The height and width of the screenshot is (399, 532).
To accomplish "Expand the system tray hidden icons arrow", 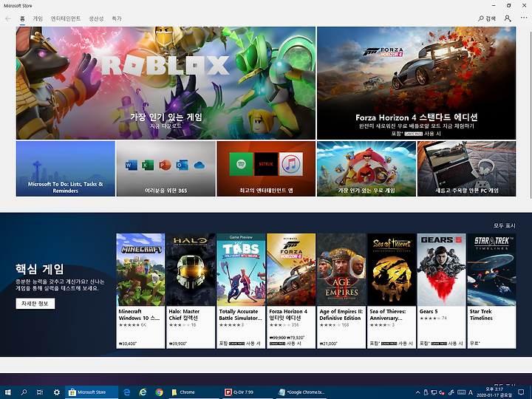I will [x=417, y=392].
